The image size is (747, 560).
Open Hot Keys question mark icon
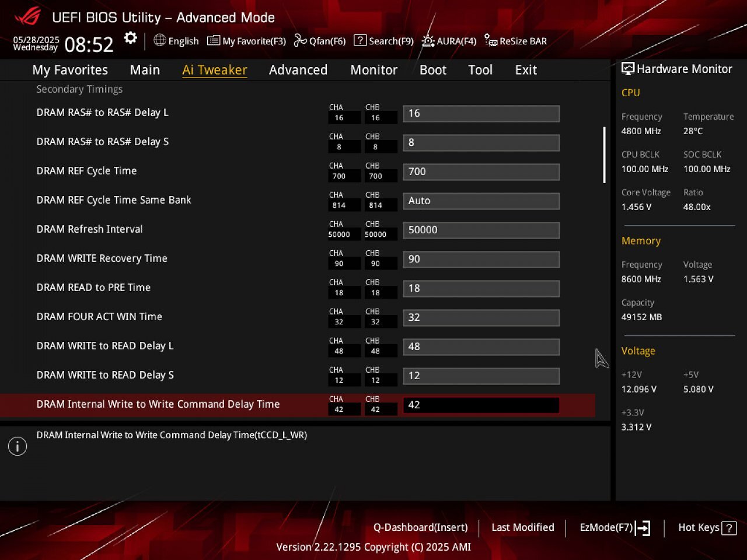pos(729,528)
